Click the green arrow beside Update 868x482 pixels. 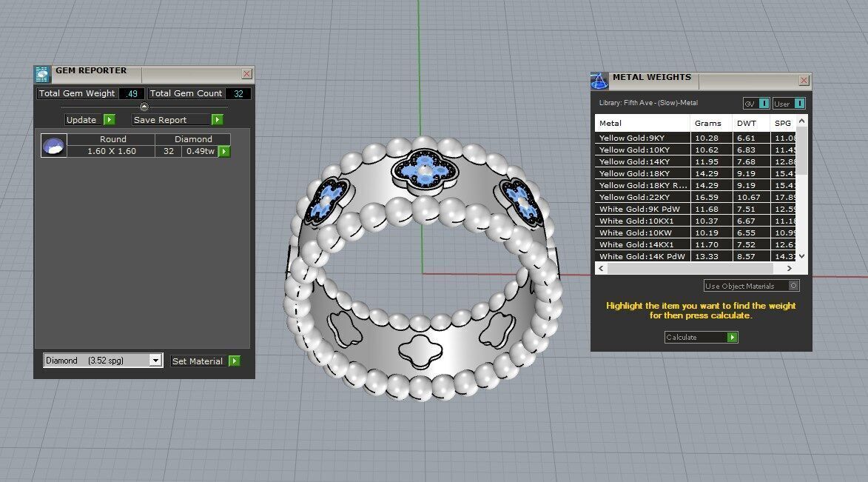[x=109, y=120]
